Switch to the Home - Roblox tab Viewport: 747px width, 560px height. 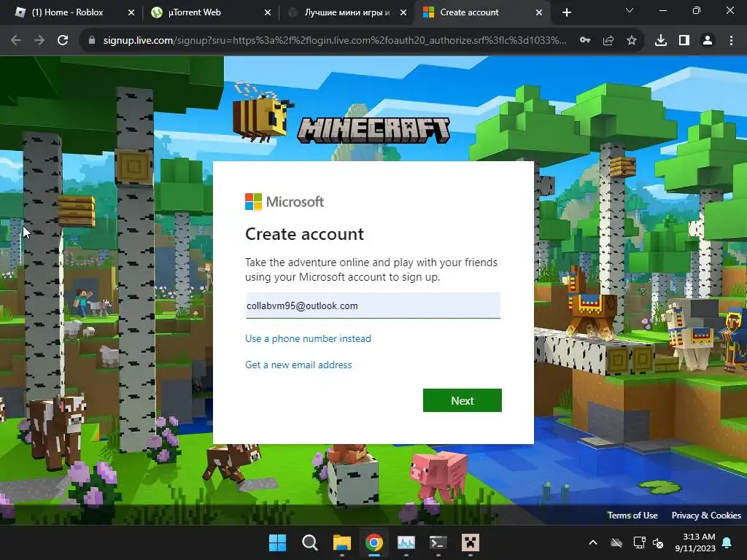(66, 12)
